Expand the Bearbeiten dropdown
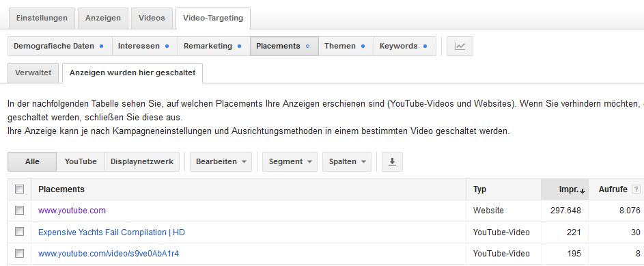The height and width of the screenshot is (266, 644). (221, 161)
